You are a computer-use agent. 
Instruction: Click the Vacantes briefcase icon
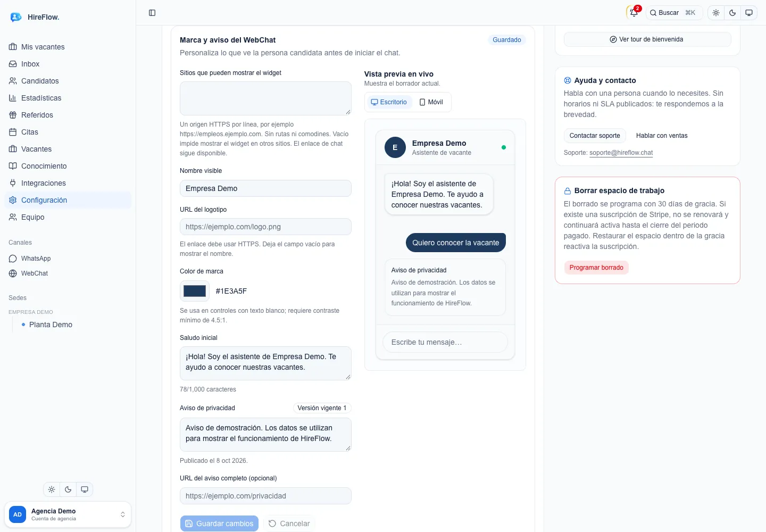[13, 149]
